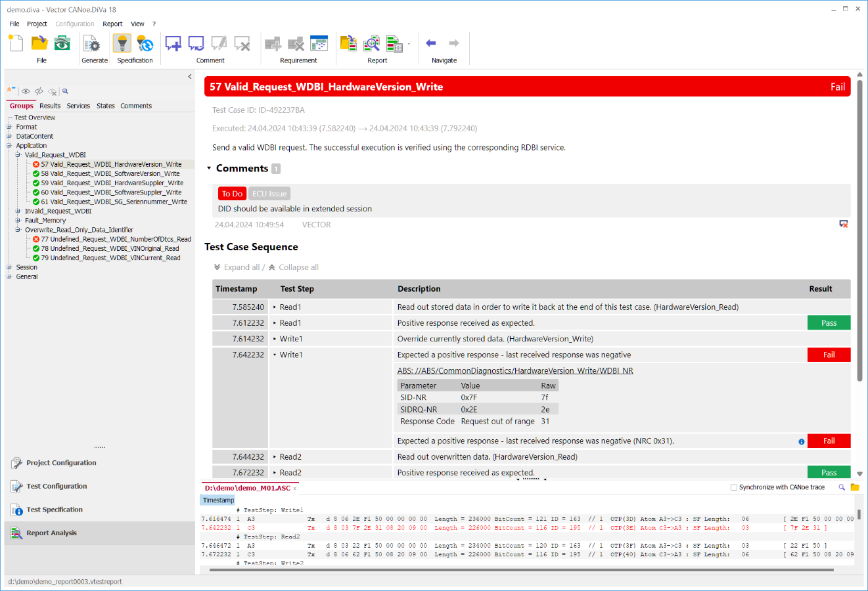
Task: Click the orange collapse-tree icon above Groups
Action: click(11, 91)
